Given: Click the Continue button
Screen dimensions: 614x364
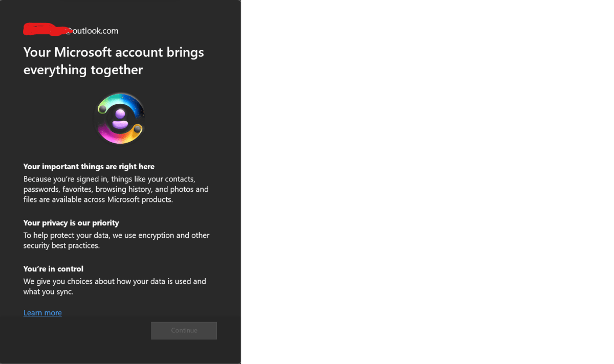Looking at the screenshot, I should pyautogui.click(x=184, y=331).
